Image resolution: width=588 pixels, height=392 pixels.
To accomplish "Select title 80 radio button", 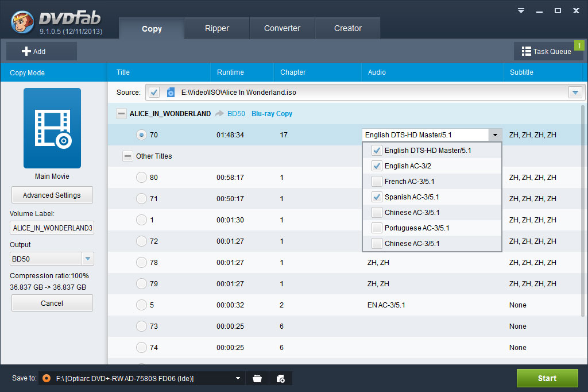I will [x=141, y=177].
